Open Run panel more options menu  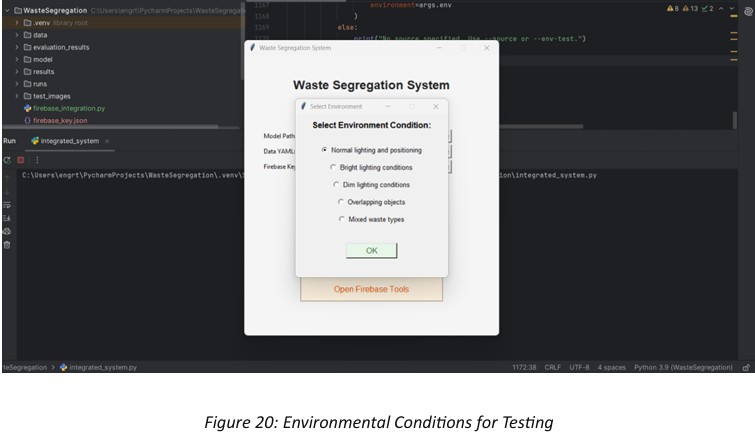click(x=37, y=160)
